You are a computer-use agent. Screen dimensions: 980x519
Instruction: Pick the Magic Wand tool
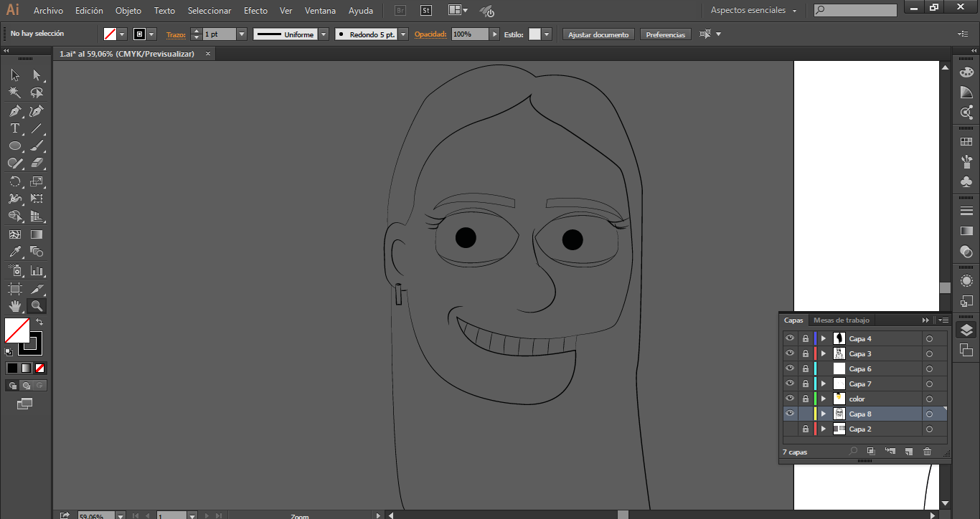[x=14, y=92]
